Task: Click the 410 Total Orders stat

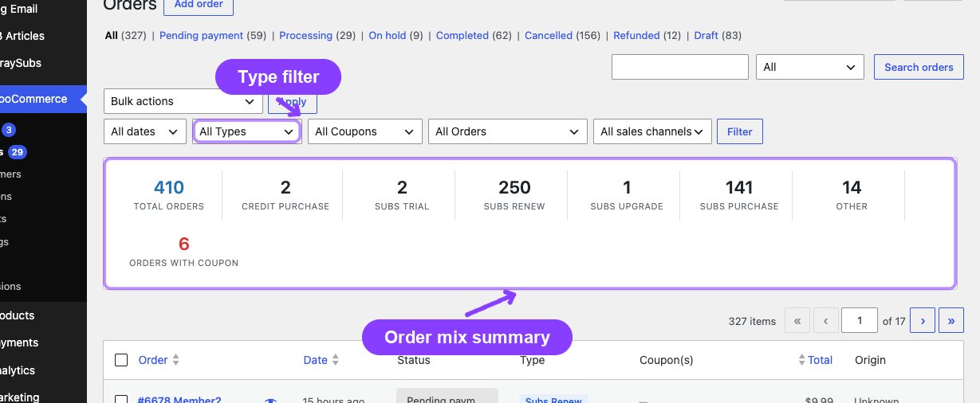Action: [169, 194]
